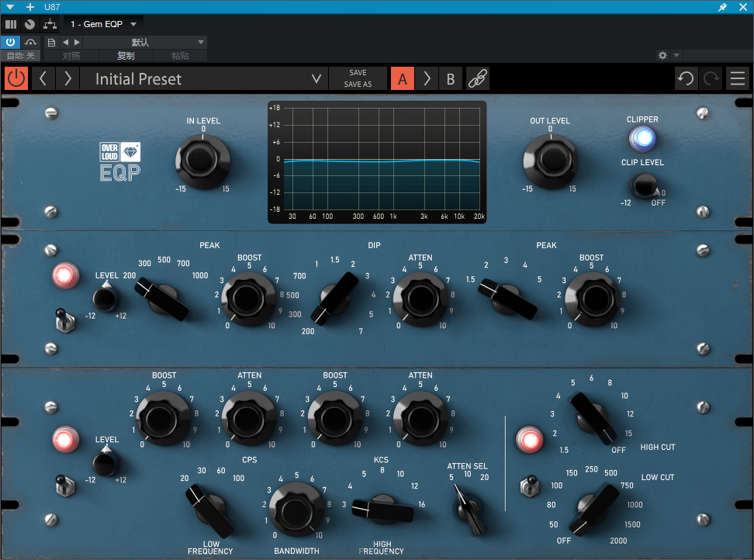Flip the metal switch under bottom LEVEL knob
The width and height of the screenshot is (754, 560).
(64, 486)
